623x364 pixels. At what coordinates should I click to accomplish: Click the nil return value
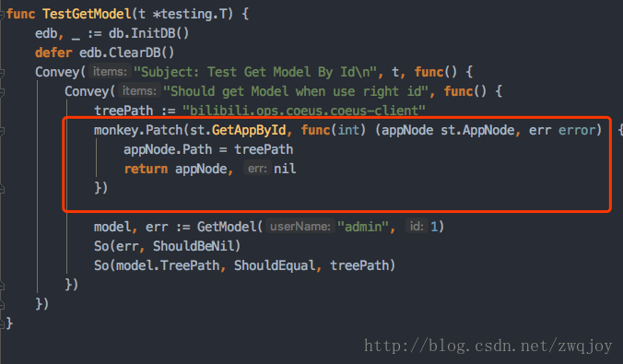(x=285, y=169)
